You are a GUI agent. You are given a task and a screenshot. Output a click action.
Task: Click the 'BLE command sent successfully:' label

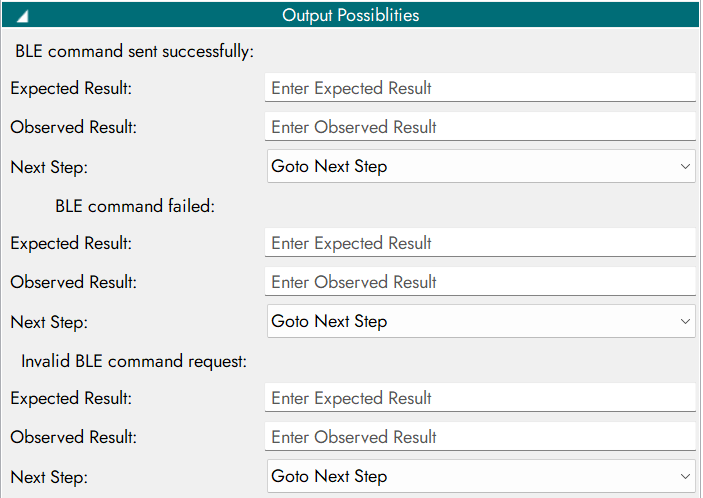click(x=134, y=49)
